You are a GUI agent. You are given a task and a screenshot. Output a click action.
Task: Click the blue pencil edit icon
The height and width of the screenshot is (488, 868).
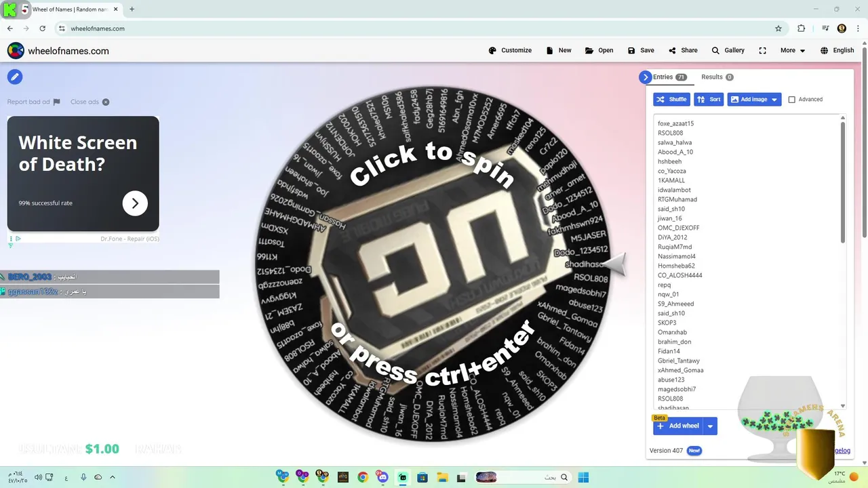tap(15, 77)
